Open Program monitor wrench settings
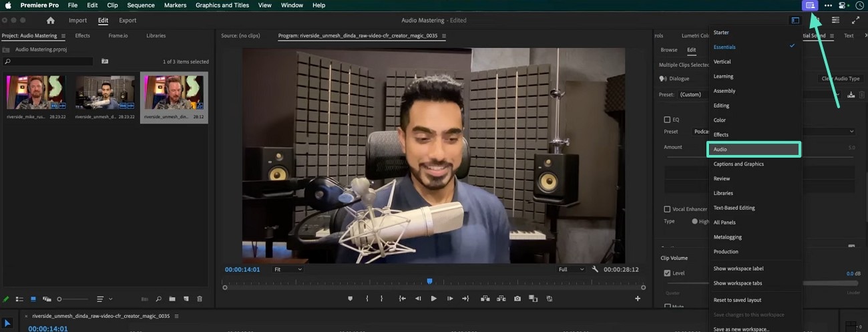Screen dimensions: 868x332 pyautogui.click(x=595, y=269)
